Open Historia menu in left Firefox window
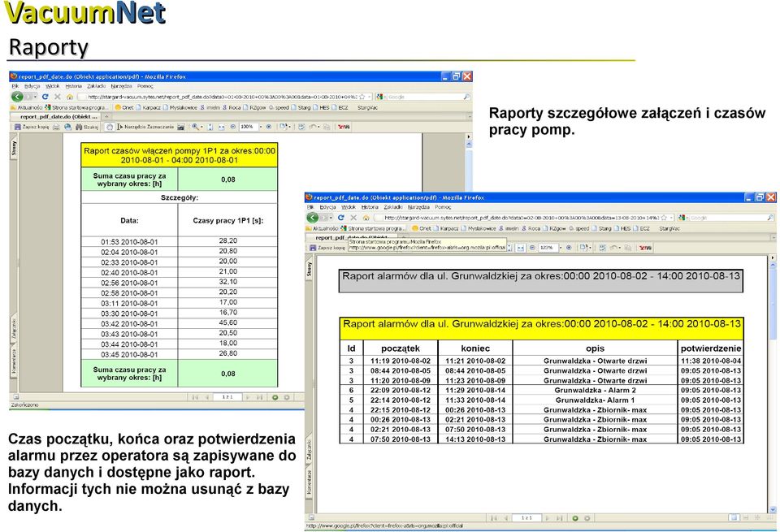The width and height of the screenshot is (780, 532). click(74, 86)
